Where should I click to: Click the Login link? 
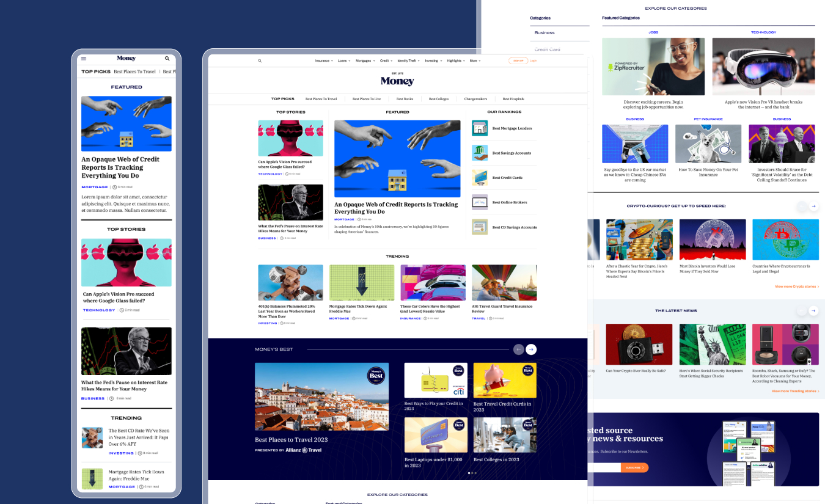pyautogui.click(x=533, y=61)
